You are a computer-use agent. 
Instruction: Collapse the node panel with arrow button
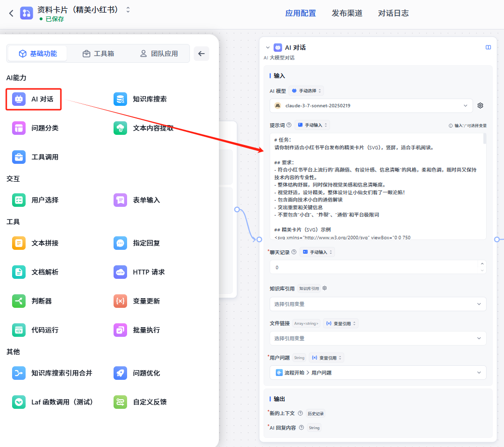tap(202, 54)
